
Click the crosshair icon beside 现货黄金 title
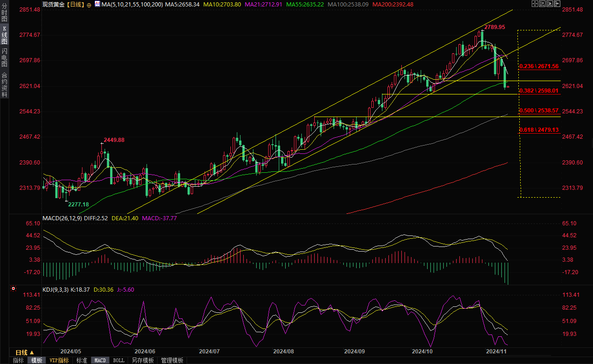pos(89,5)
